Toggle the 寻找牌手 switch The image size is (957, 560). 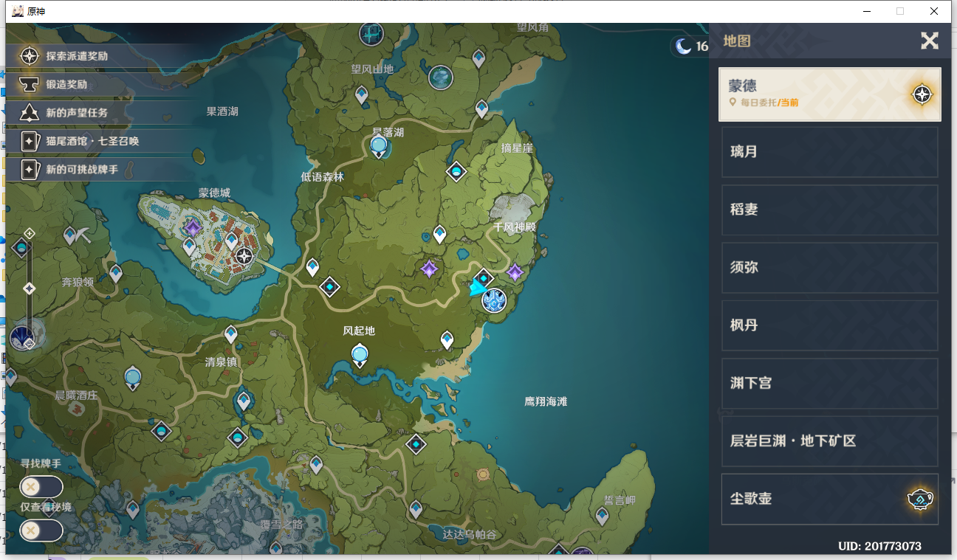(x=41, y=487)
